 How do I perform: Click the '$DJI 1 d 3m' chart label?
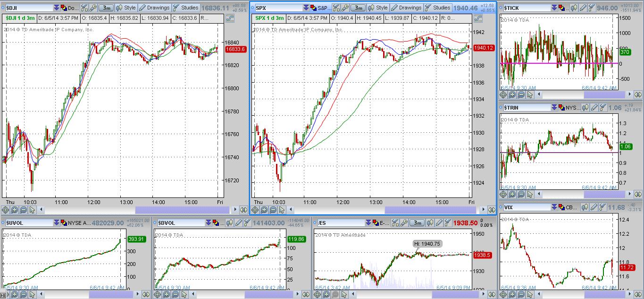[x=20, y=18]
